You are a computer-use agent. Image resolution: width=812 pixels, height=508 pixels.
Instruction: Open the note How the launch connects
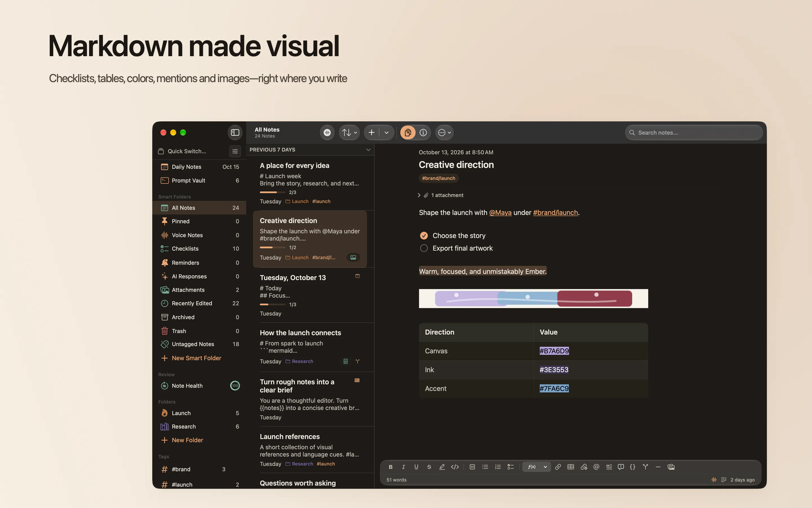pyautogui.click(x=310, y=347)
